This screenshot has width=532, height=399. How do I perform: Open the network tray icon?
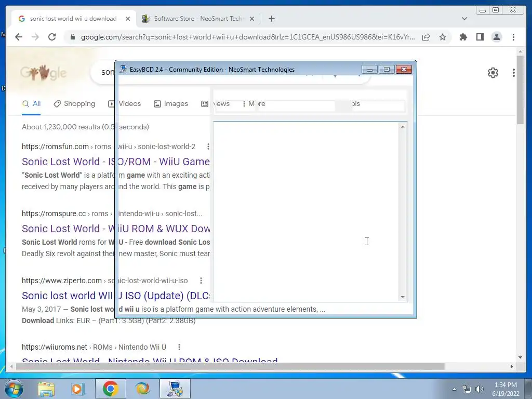coord(467,389)
